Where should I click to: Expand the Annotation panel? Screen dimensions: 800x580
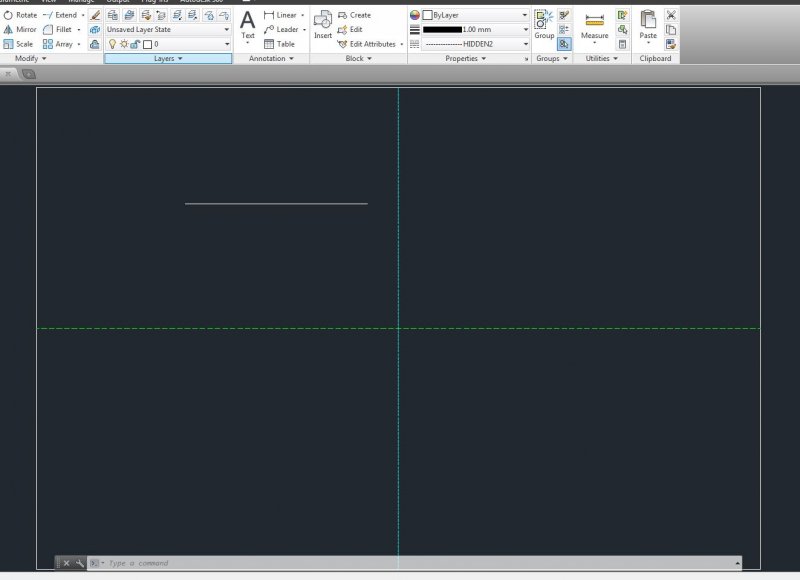tap(271, 59)
